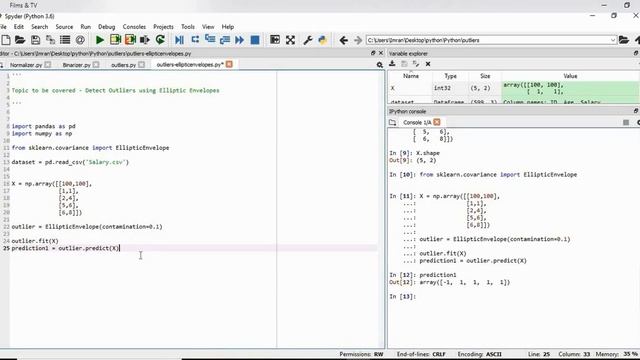The width and height of the screenshot is (640, 360).
Task: Browse working directory folder icon
Action: (624, 40)
